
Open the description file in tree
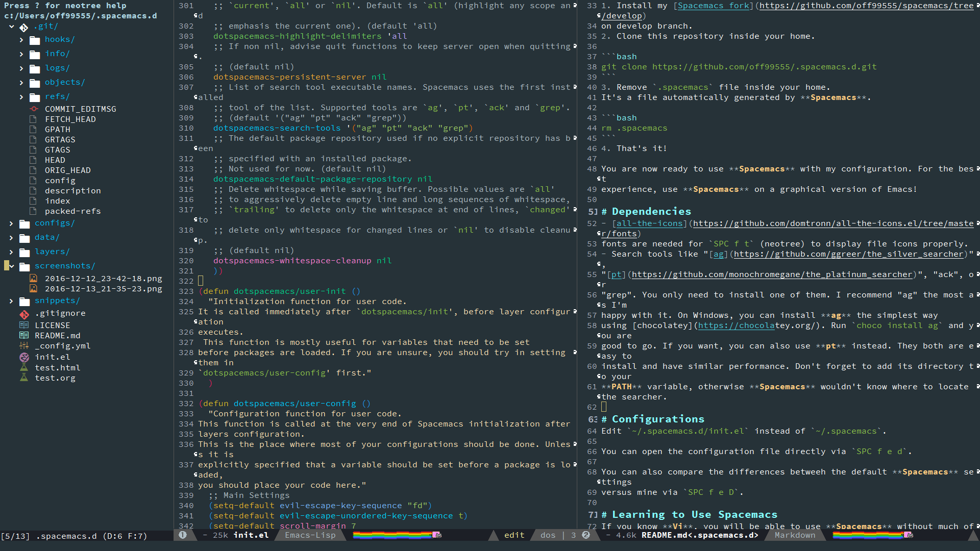click(x=73, y=191)
